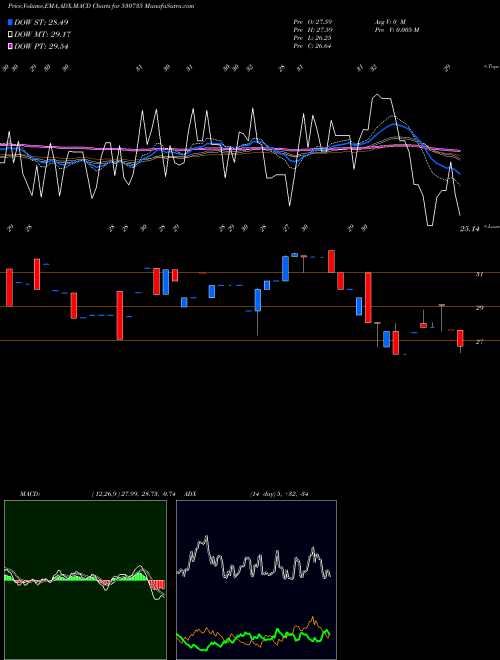Click the blue DOW ST legend swatch
This screenshot has height=660, width=500.
(10, 22)
